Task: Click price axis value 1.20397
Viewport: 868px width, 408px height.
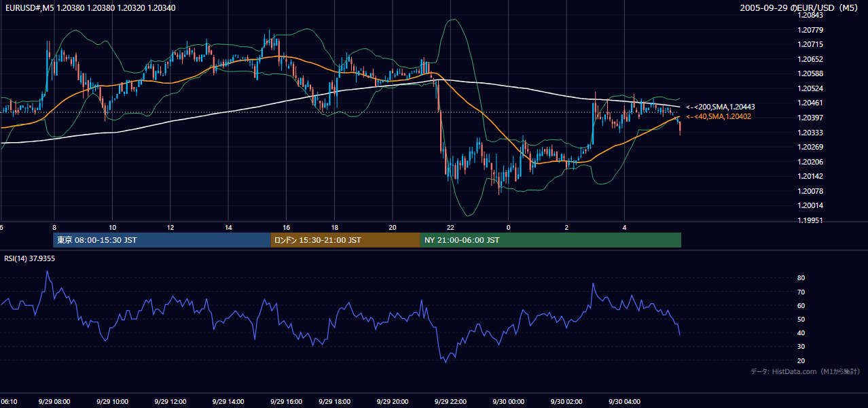Action: (812, 118)
